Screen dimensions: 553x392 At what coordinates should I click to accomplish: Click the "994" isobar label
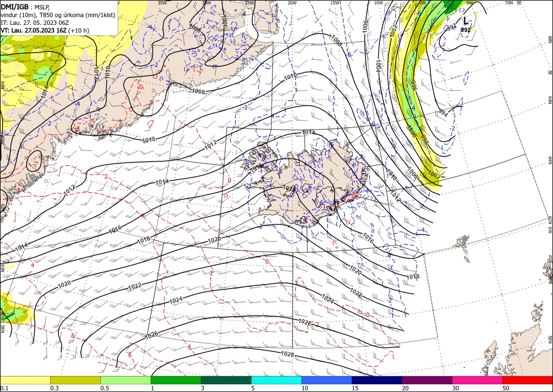pyautogui.click(x=444, y=113)
